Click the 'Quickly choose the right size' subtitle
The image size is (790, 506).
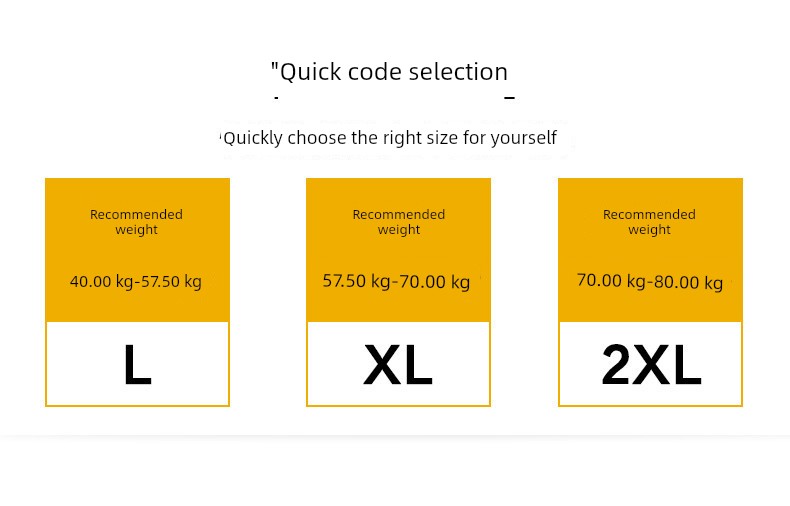tap(389, 138)
